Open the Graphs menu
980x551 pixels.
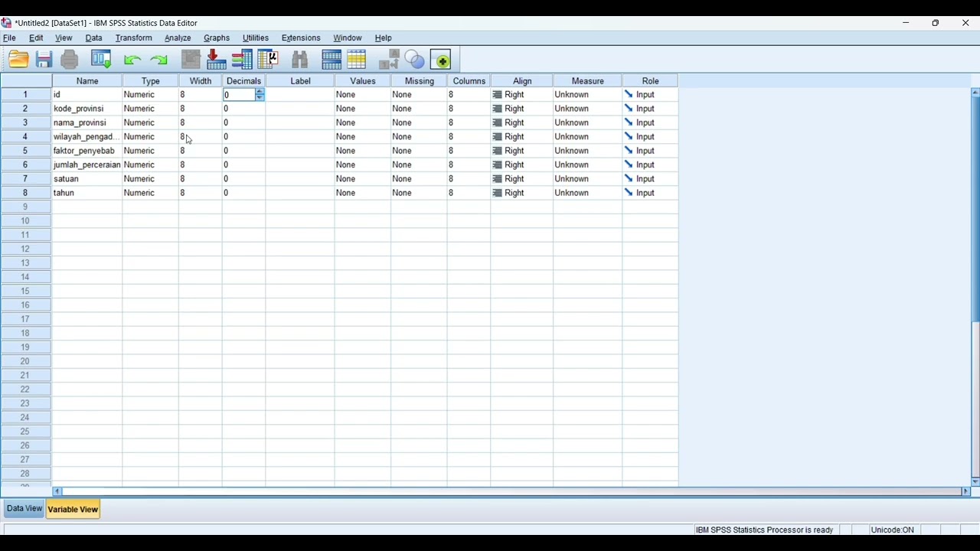tap(217, 37)
